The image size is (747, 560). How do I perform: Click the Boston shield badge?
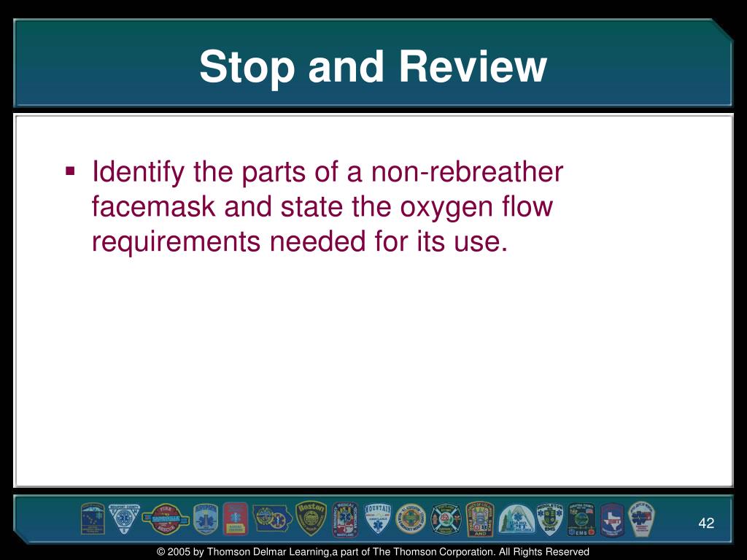coord(311,518)
